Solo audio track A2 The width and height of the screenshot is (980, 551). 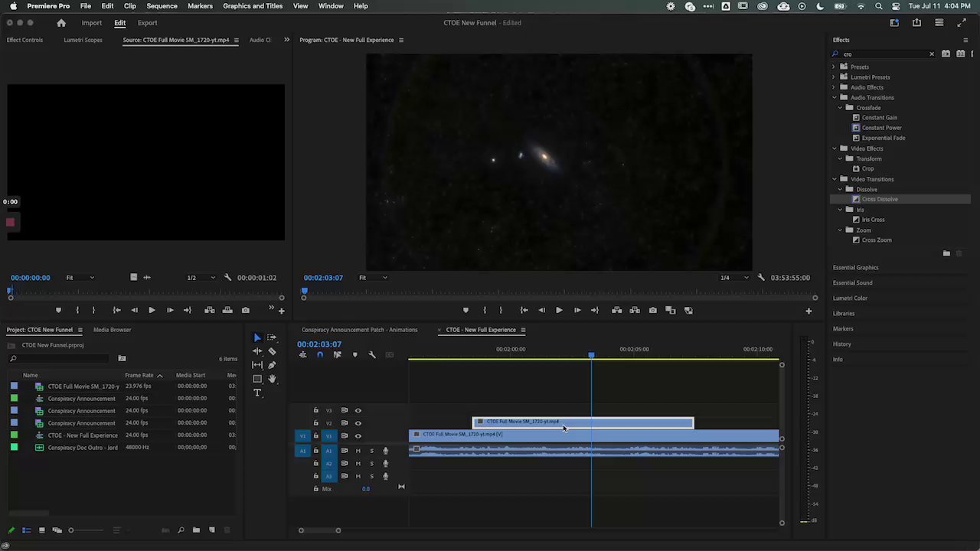371,464
